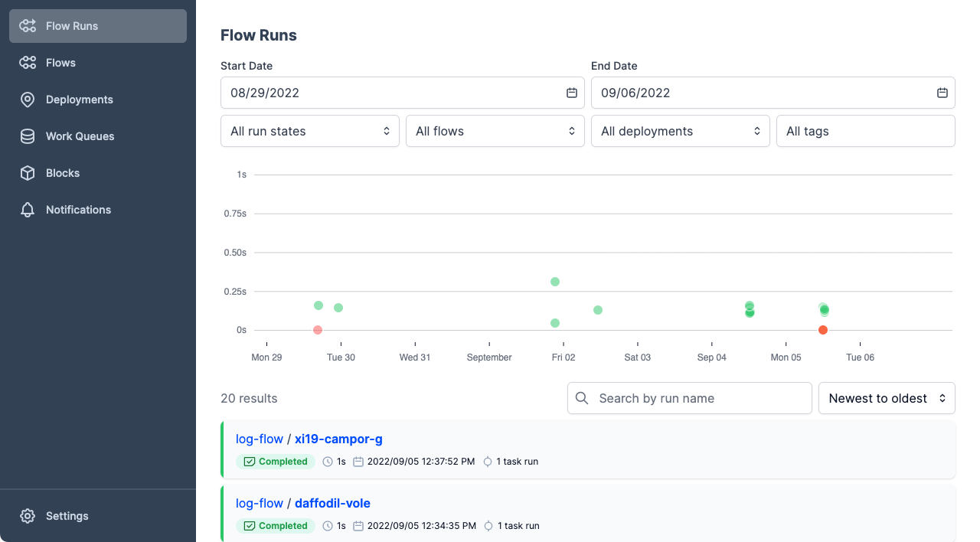Image resolution: width=980 pixels, height=542 pixels.
Task: Click the task run icon in the daffodil-vole row
Action: [x=488, y=526]
